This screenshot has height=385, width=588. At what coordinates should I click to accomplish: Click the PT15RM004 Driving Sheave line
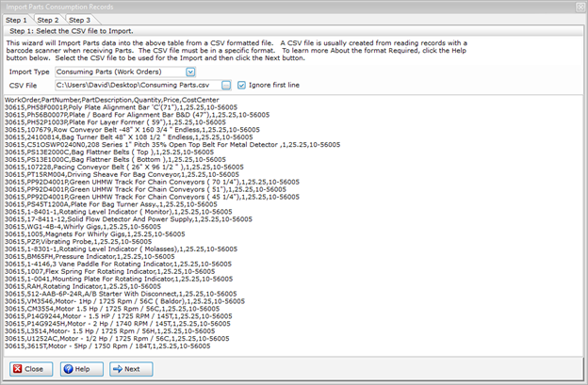[122, 175]
